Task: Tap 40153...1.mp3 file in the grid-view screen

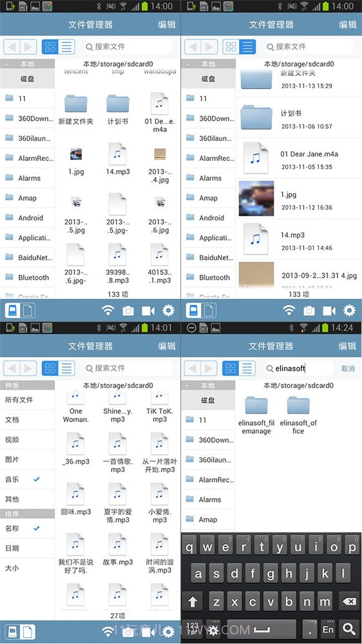Action: point(160,263)
